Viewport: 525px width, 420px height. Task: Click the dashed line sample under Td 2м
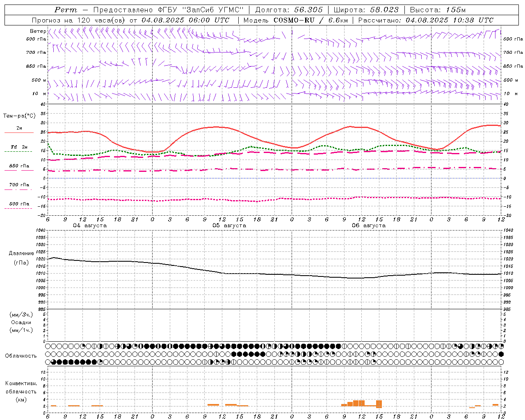click(x=18, y=151)
